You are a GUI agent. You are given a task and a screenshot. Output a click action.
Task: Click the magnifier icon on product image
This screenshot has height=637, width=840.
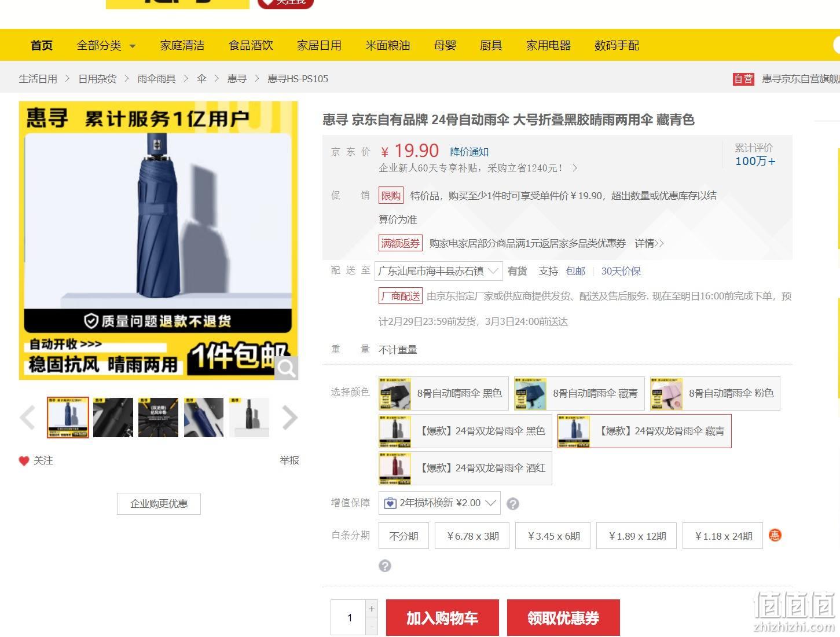[286, 368]
